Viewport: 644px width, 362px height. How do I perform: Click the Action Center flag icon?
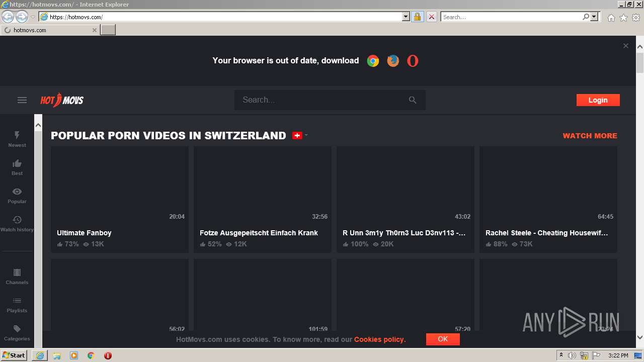pyautogui.click(x=596, y=355)
